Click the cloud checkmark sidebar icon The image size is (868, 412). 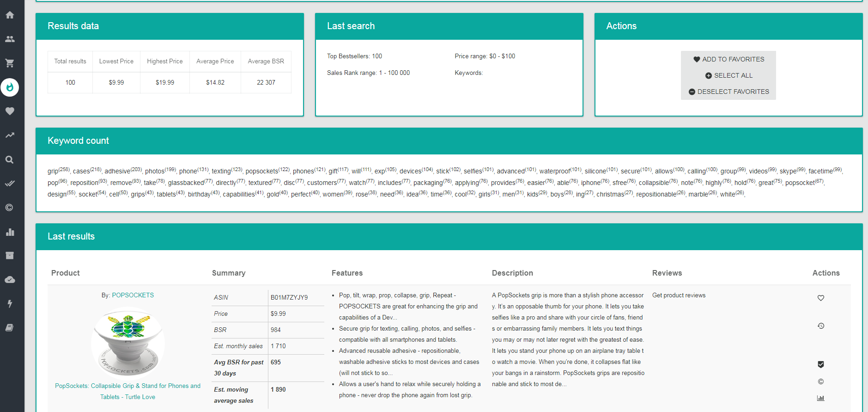[10, 280]
